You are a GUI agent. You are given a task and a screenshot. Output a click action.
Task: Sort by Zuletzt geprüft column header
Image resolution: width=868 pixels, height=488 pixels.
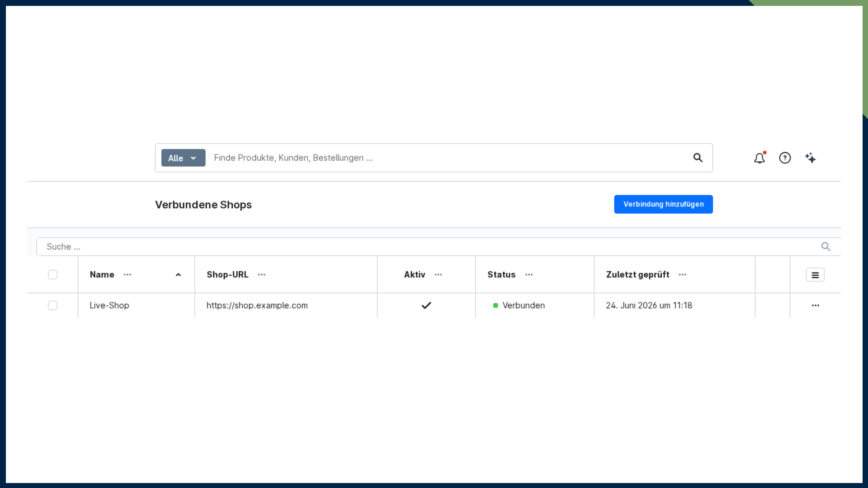637,275
